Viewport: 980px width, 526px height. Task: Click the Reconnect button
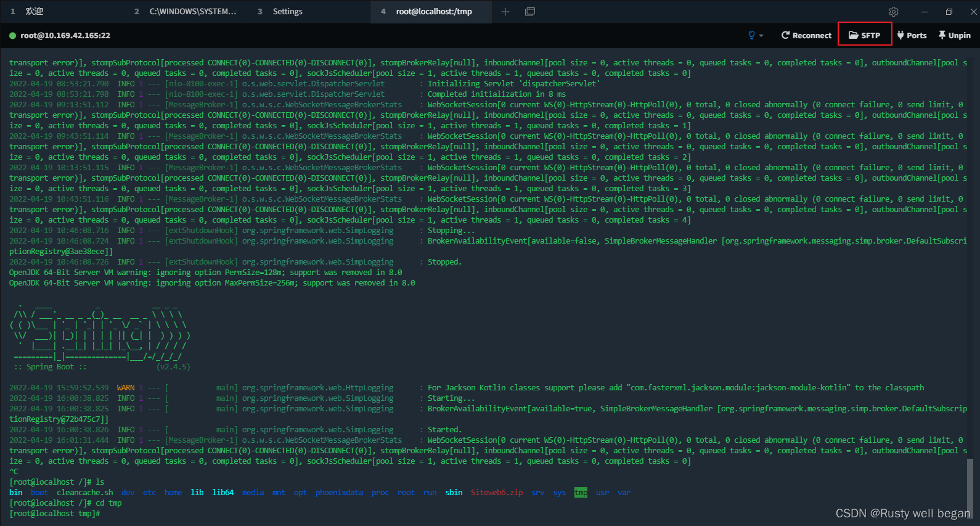pos(806,35)
